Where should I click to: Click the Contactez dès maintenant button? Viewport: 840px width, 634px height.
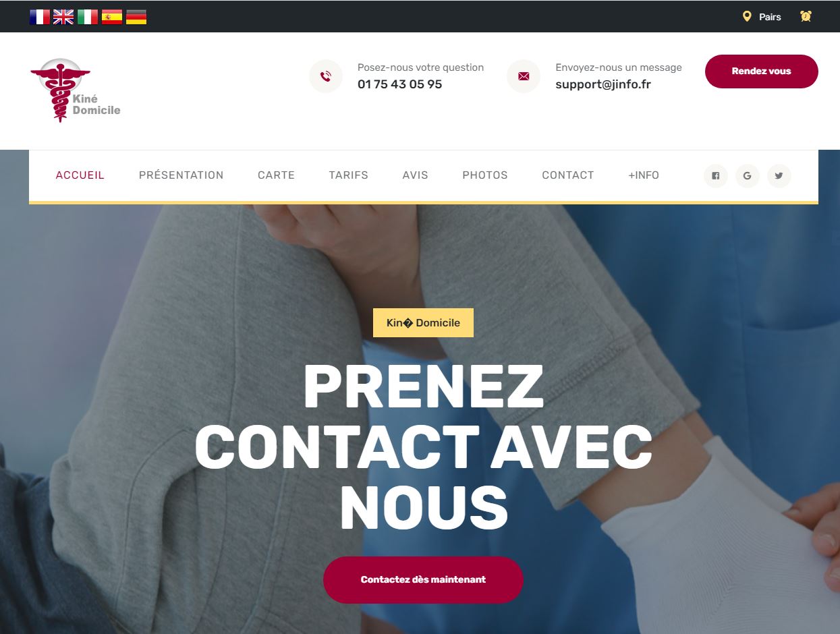click(x=423, y=579)
